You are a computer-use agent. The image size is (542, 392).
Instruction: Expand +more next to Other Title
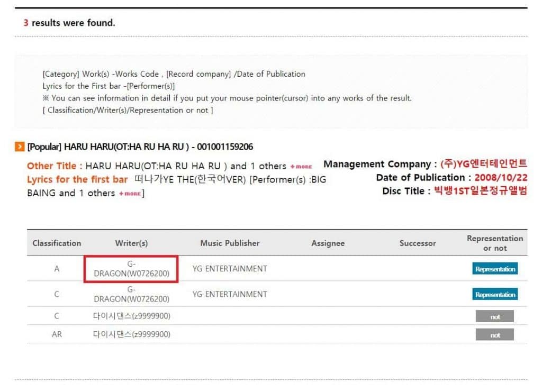pos(301,167)
